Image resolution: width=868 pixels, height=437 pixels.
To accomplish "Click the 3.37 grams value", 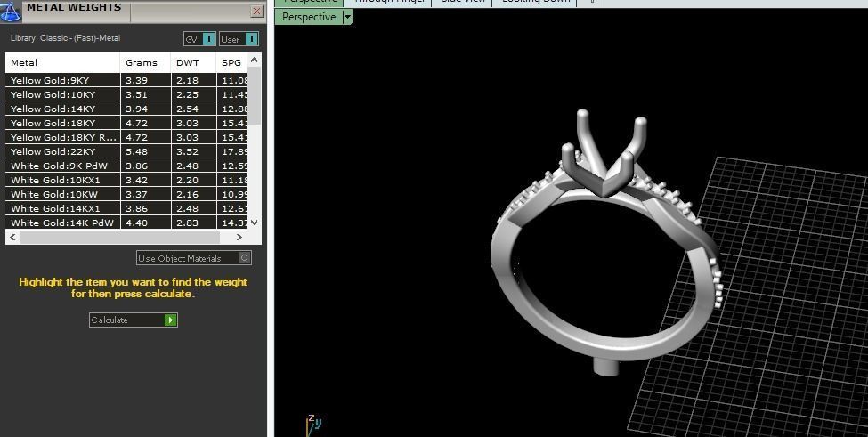I will pyautogui.click(x=137, y=194).
